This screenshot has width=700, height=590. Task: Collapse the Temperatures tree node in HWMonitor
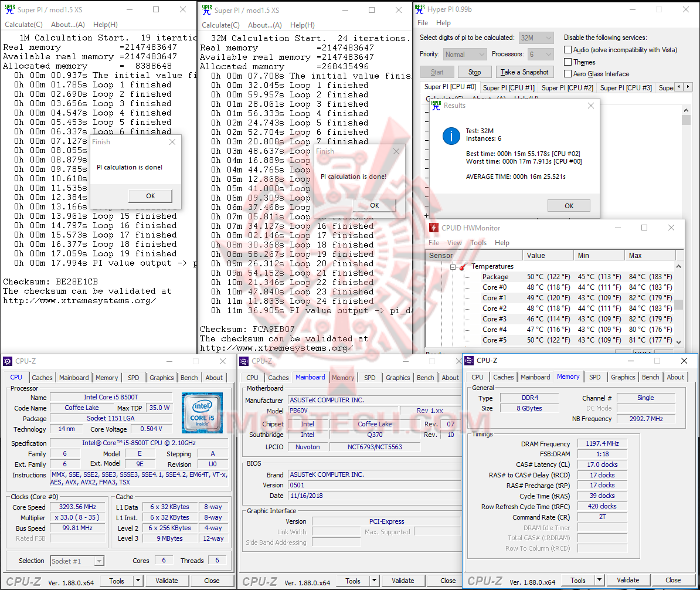453,267
